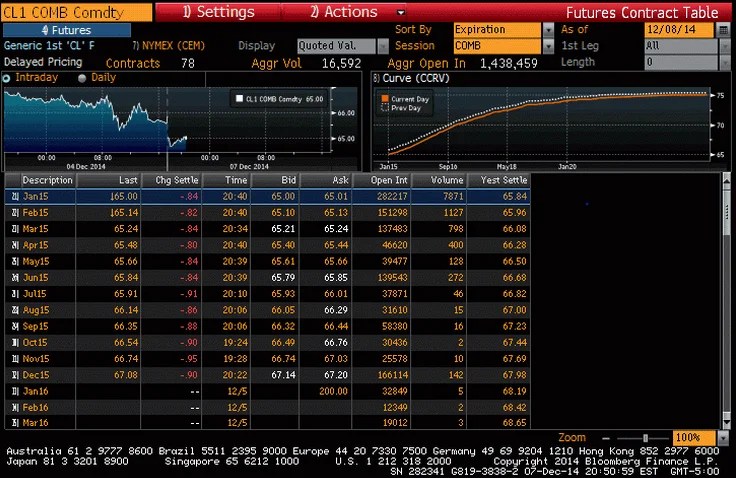Click the Jun15 row chart icon
The width and height of the screenshot is (736, 478).
(15, 278)
